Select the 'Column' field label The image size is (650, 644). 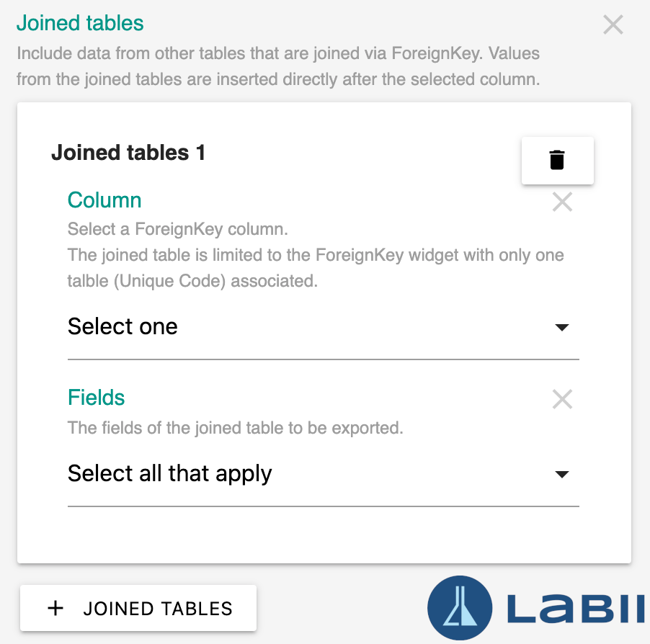(104, 200)
